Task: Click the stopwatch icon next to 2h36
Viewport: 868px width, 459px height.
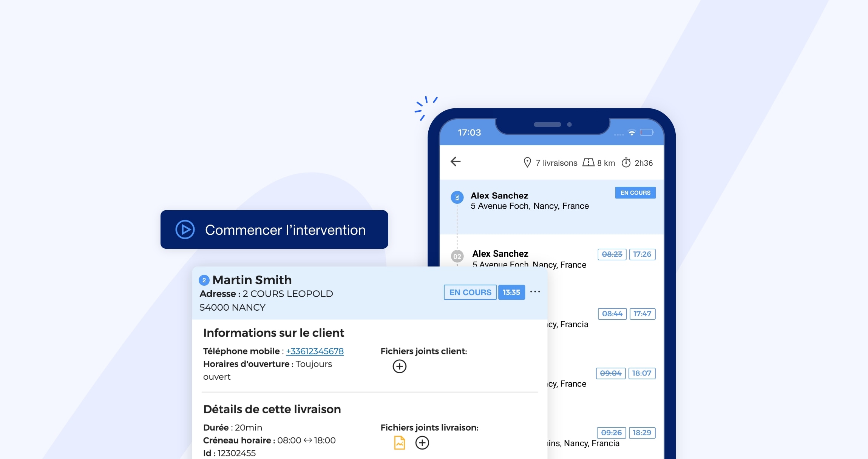Action: pyautogui.click(x=626, y=162)
